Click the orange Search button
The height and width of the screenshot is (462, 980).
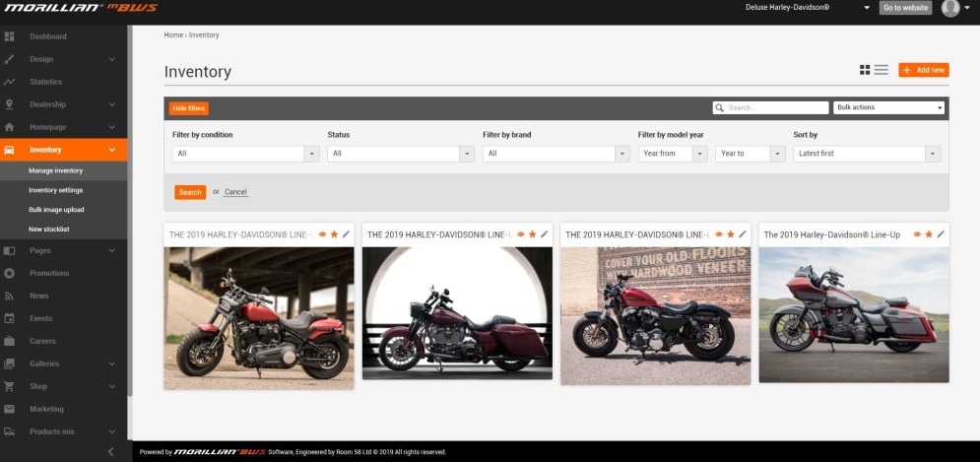[190, 192]
